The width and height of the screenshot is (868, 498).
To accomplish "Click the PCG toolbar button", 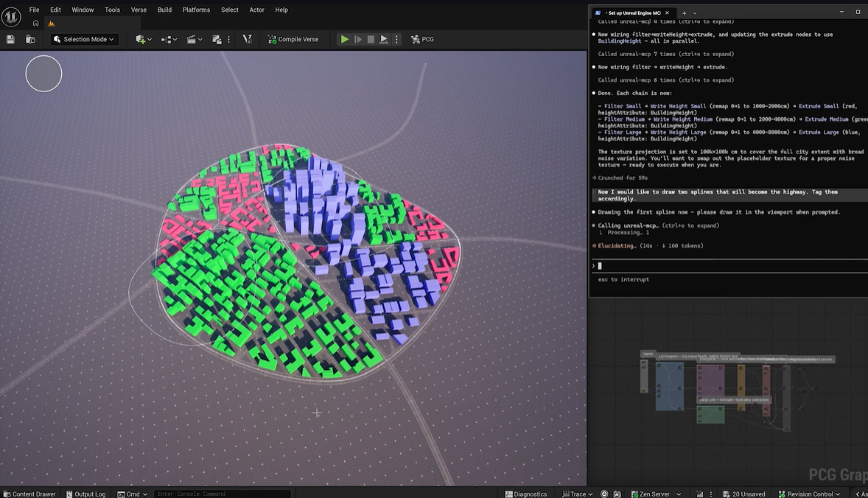I will [x=422, y=39].
